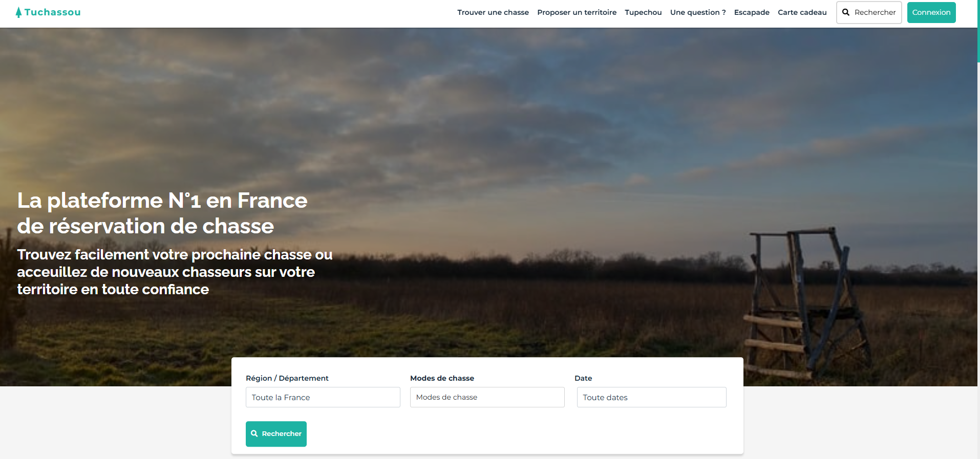
Task: Click the magnifier icon on the green Rechercher button
Action: tap(254, 433)
